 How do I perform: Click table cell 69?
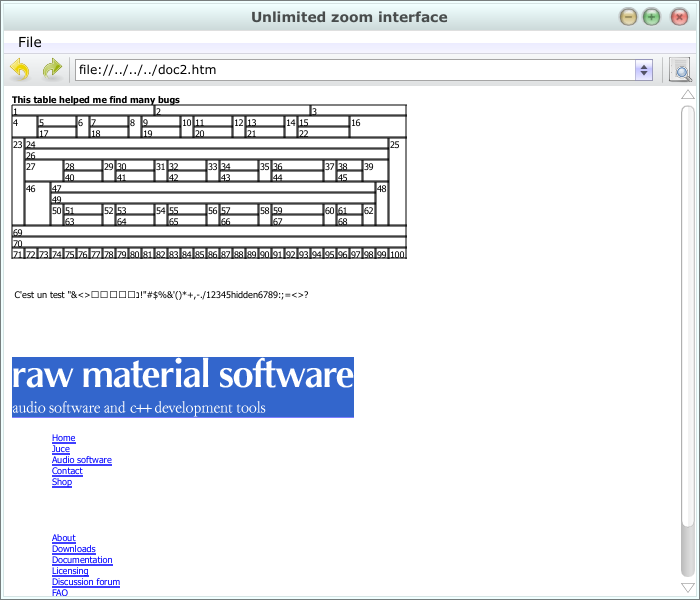click(x=209, y=232)
